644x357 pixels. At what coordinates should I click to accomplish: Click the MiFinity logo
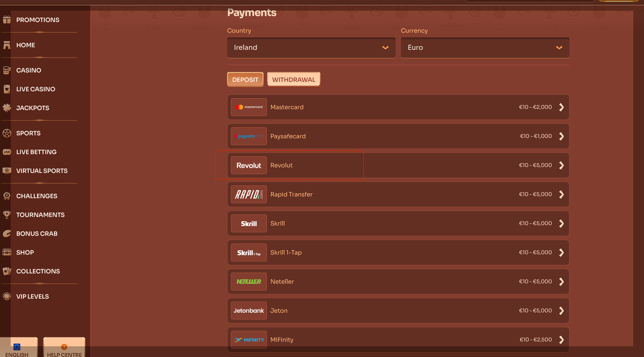point(249,340)
